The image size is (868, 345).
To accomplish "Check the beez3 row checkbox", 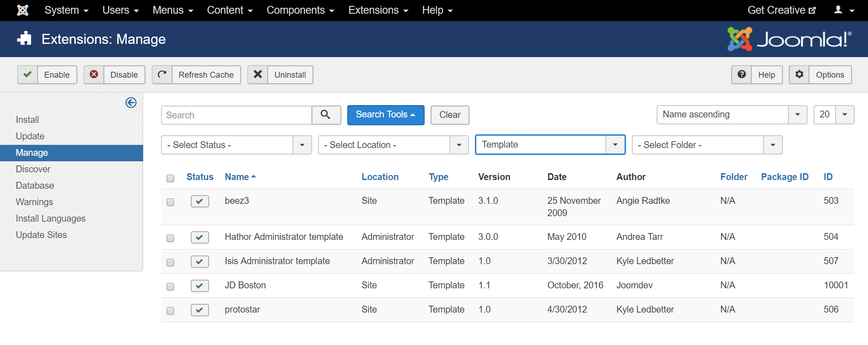I will click(x=170, y=202).
